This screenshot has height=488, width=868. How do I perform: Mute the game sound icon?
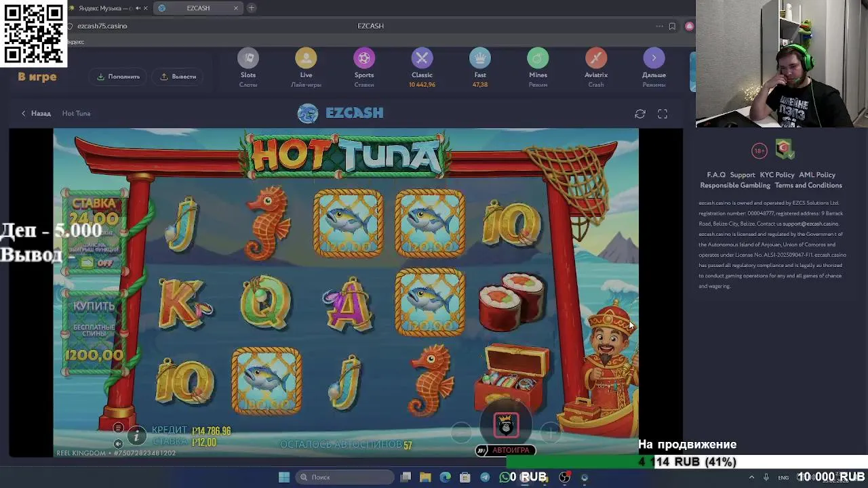point(118,444)
